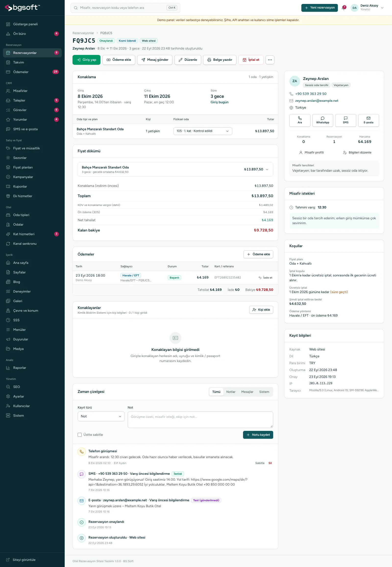Click the Ara phone call button
This screenshot has height=567, width=392.
[300, 120]
